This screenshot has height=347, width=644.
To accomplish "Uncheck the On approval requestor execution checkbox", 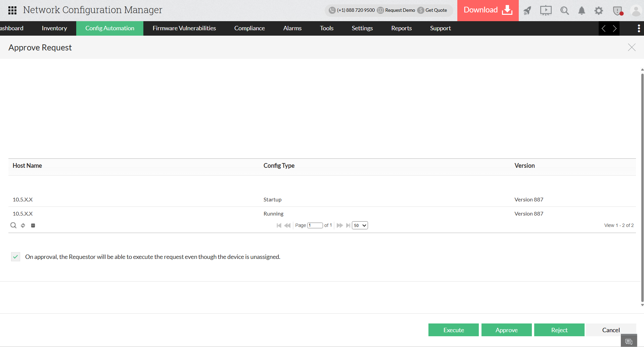I will click(x=15, y=257).
